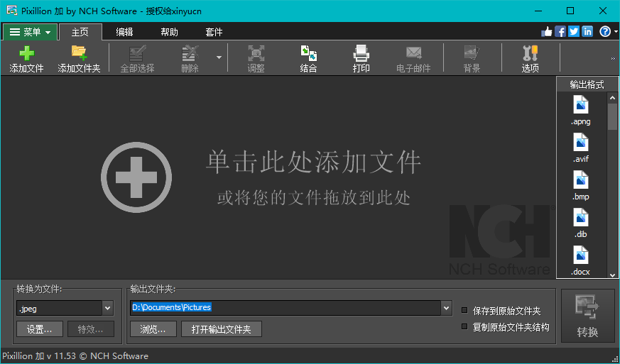The width and height of the screenshot is (620, 364).
Task: Click the 浏览... button
Action: [x=153, y=329]
